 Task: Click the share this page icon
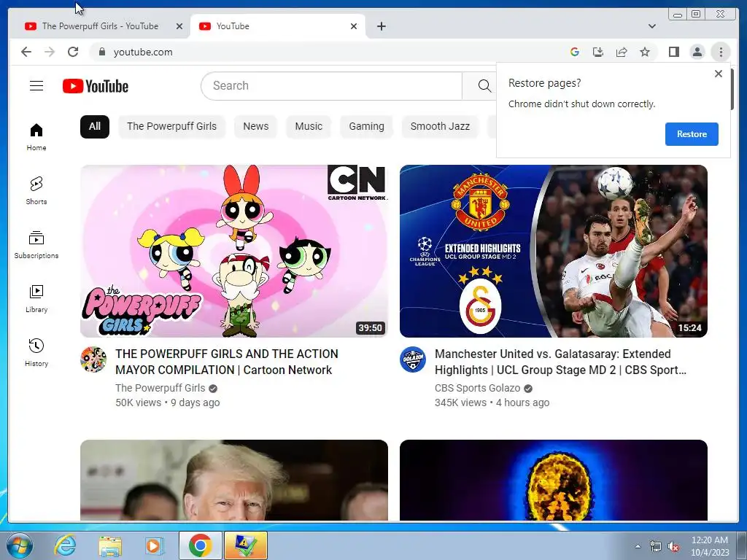[622, 52]
